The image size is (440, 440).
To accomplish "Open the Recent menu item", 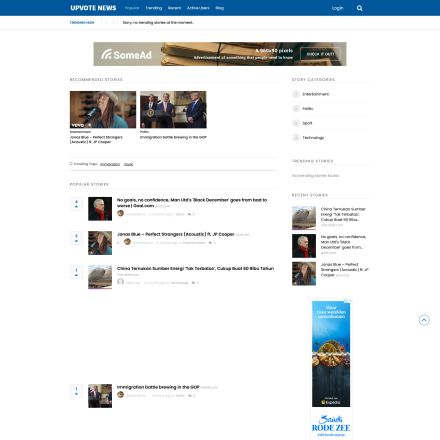I will 174,8.
